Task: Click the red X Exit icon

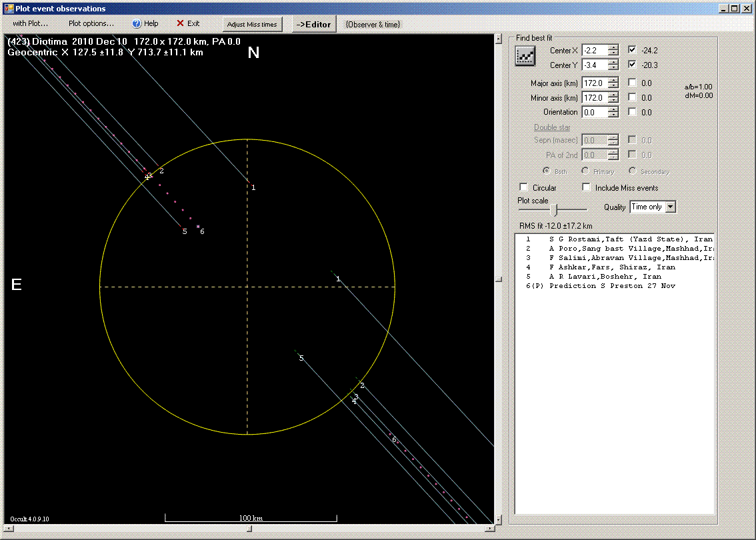Action: (x=180, y=23)
